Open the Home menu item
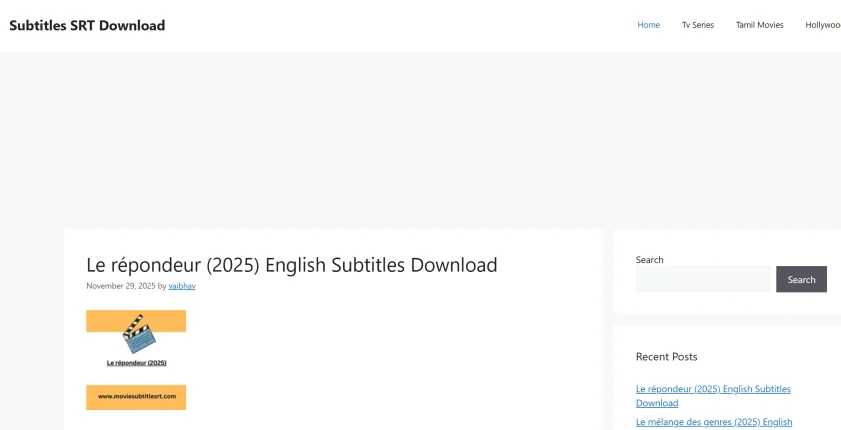This screenshot has height=430, width=841. click(x=649, y=25)
